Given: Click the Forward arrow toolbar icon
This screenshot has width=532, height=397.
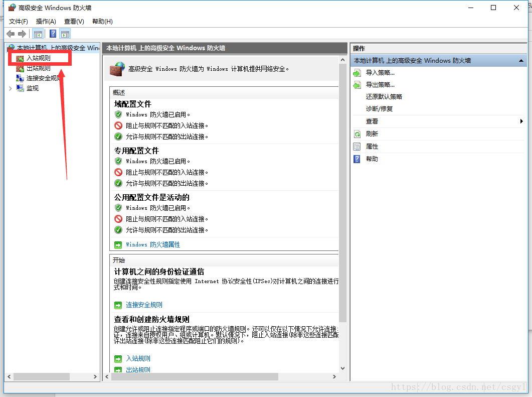Looking at the screenshot, I should tap(22, 34).
